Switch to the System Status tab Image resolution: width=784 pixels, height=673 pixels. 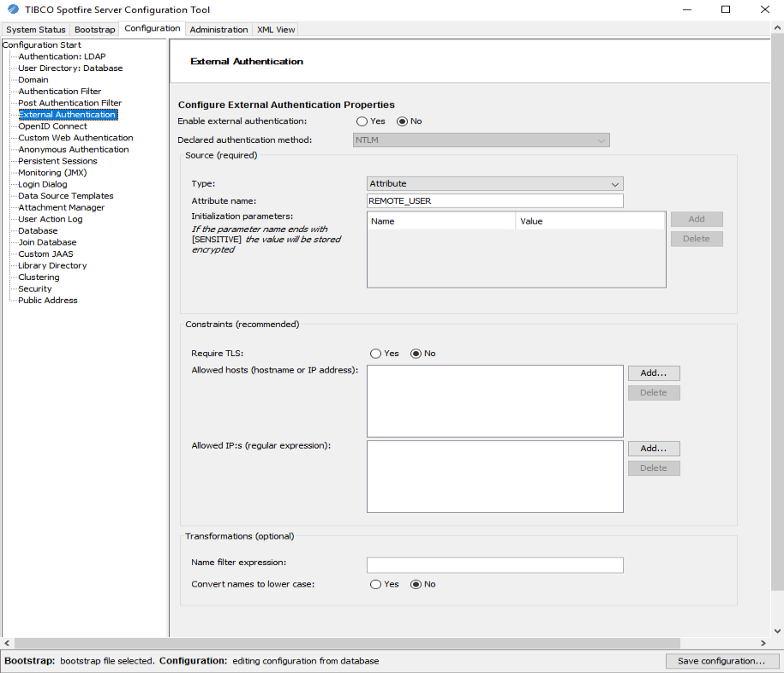(35, 29)
